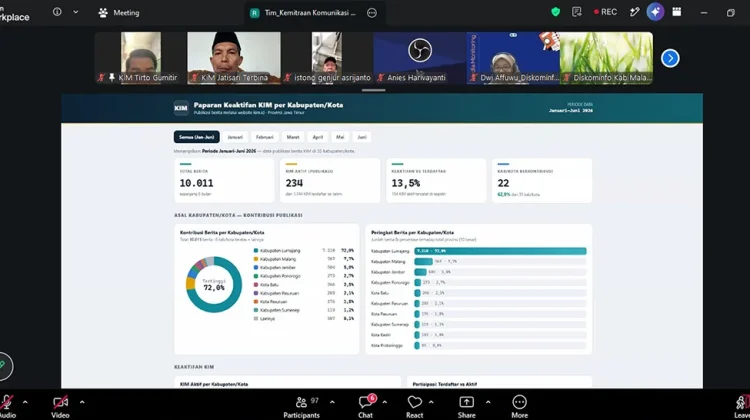Unmute microphone with Audio button
This screenshot has width=750, height=420.
(7, 407)
